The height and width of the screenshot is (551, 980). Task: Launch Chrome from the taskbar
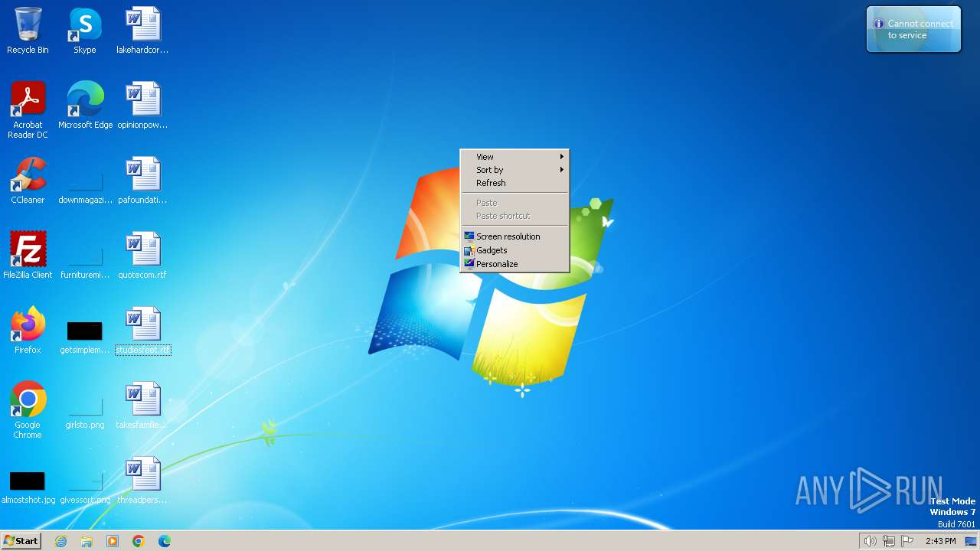(x=139, y=541)
